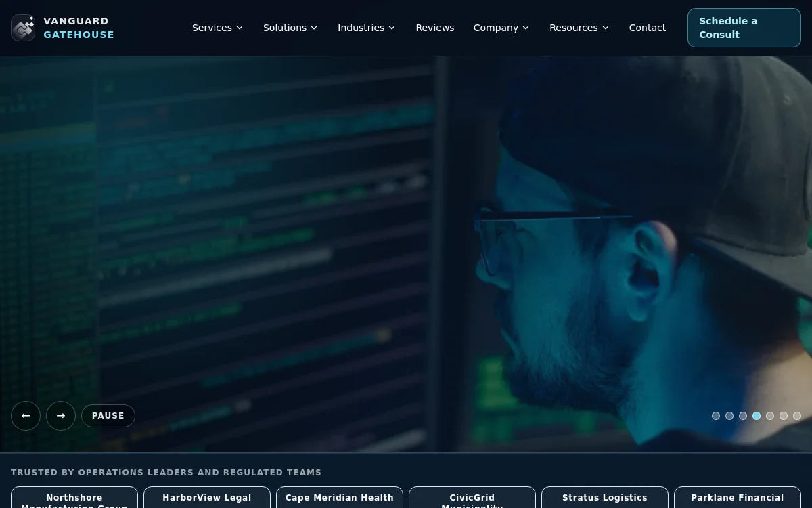Select the last carousel indicator dot
This screenshot has width=812, height=508.
click(x=797, y=416)
